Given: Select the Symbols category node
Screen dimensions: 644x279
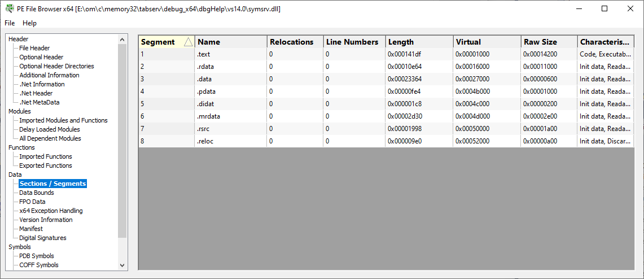Looking at the screenshot, I should [x=20, y=247].
